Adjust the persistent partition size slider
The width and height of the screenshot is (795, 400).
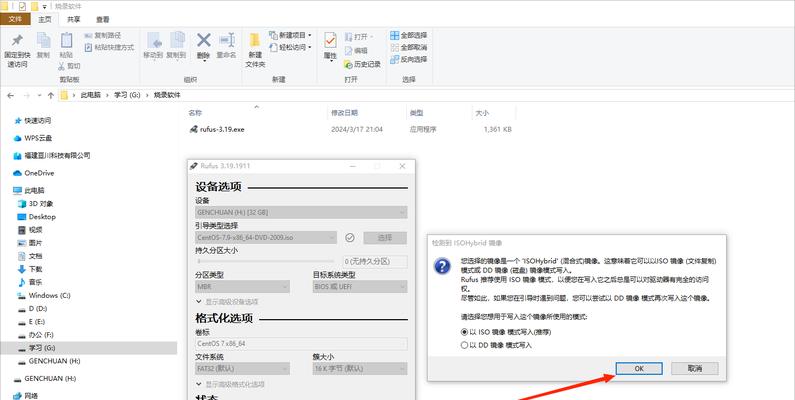click(266, 262)
